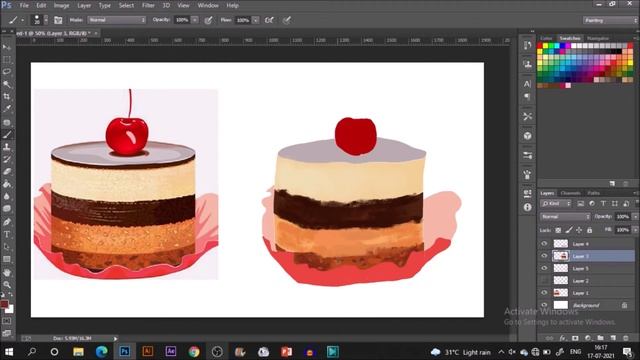
Task: Hide Layer 3 with its eye icon
Action: tap(544, 256)
